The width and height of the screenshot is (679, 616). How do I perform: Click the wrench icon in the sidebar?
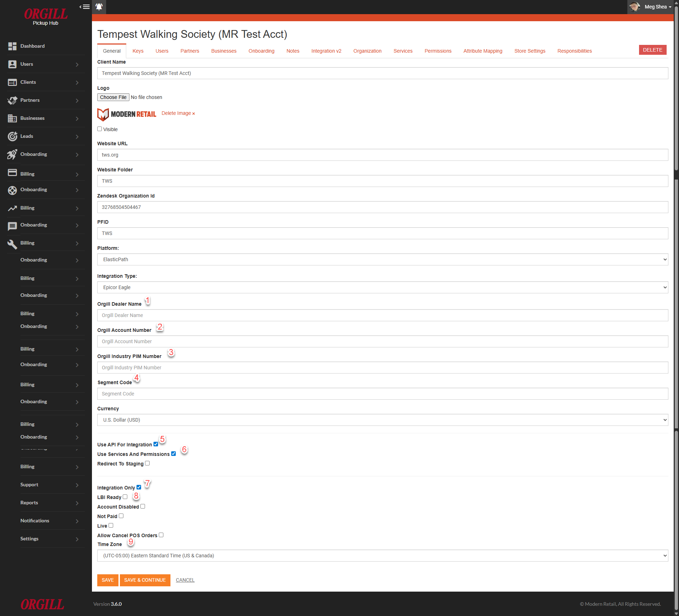coord(12,244)
